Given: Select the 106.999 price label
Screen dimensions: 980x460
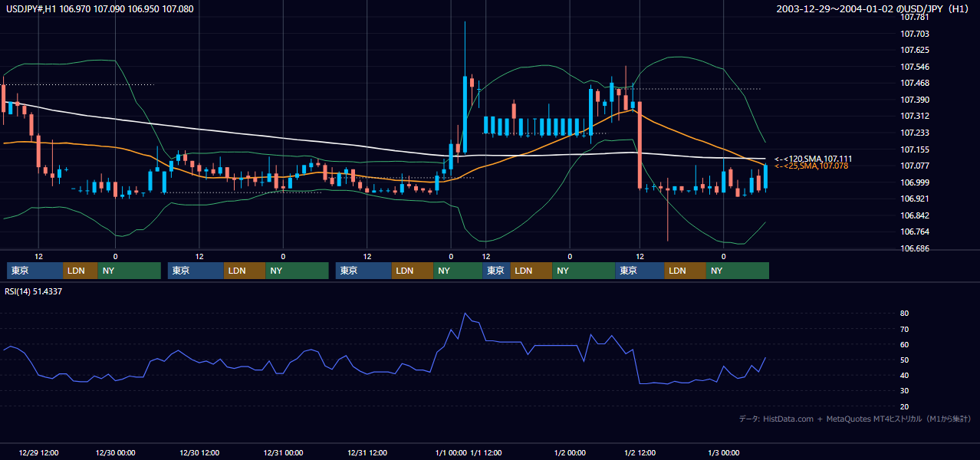Looking at the screenshot, I should coord(915,182).
